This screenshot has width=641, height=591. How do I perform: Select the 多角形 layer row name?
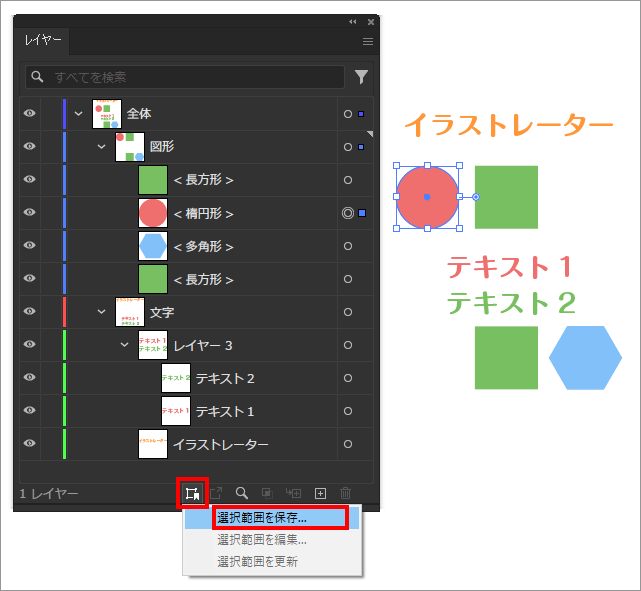203,246
